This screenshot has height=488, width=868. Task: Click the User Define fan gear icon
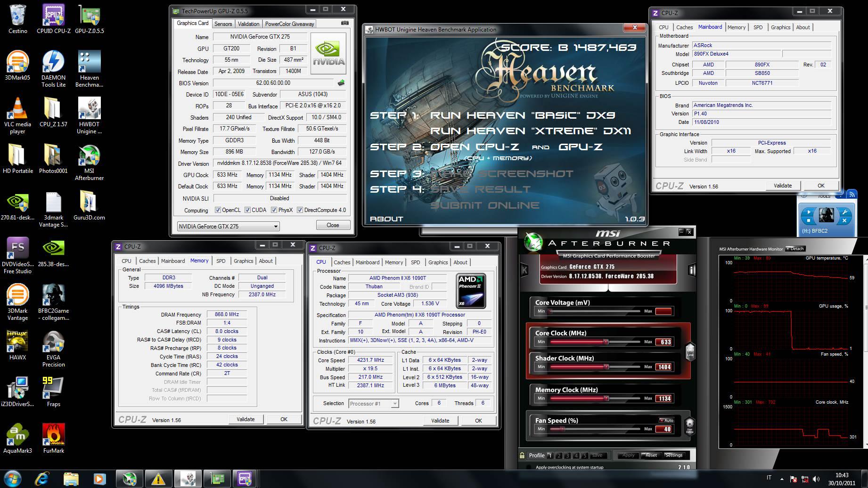[689, 425]
